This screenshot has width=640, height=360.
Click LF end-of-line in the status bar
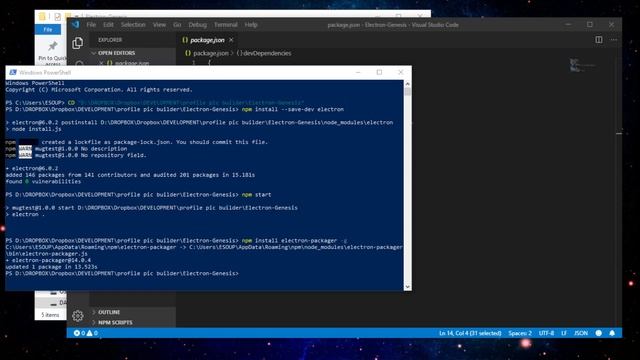click(564, 333)
